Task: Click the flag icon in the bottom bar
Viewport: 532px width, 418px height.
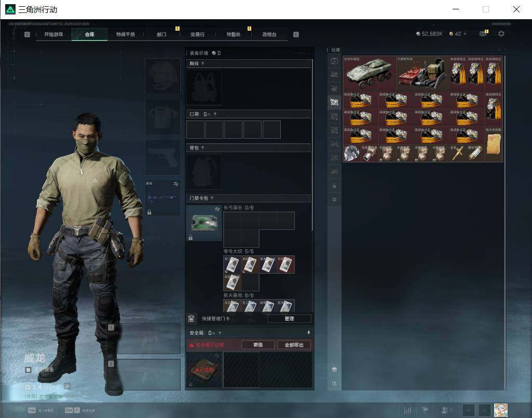Action: coord(425,410)
